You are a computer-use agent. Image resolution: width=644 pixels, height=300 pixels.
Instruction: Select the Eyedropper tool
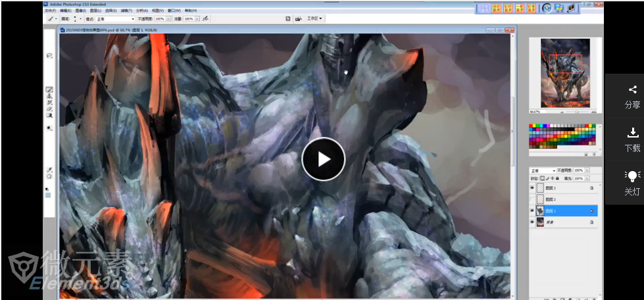coord(49,170)
